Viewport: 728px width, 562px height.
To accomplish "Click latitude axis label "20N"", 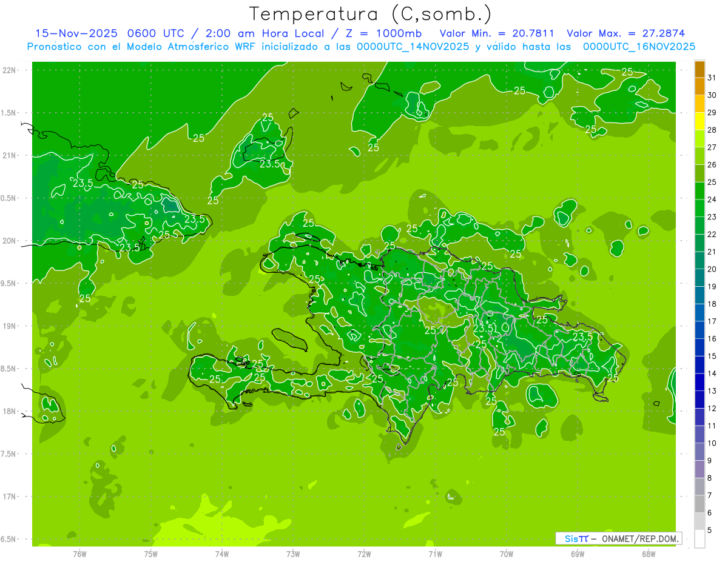I will coord(10,241).
